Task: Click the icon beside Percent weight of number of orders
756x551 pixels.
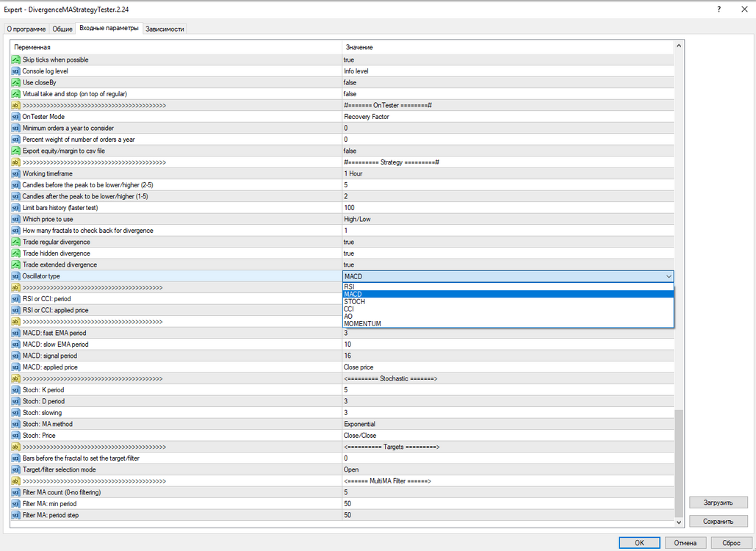Action: (16, 140)
